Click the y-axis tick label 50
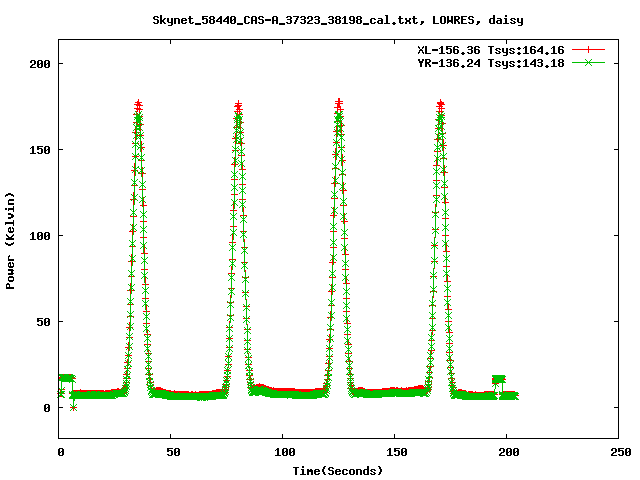 (x=43, y=322)
